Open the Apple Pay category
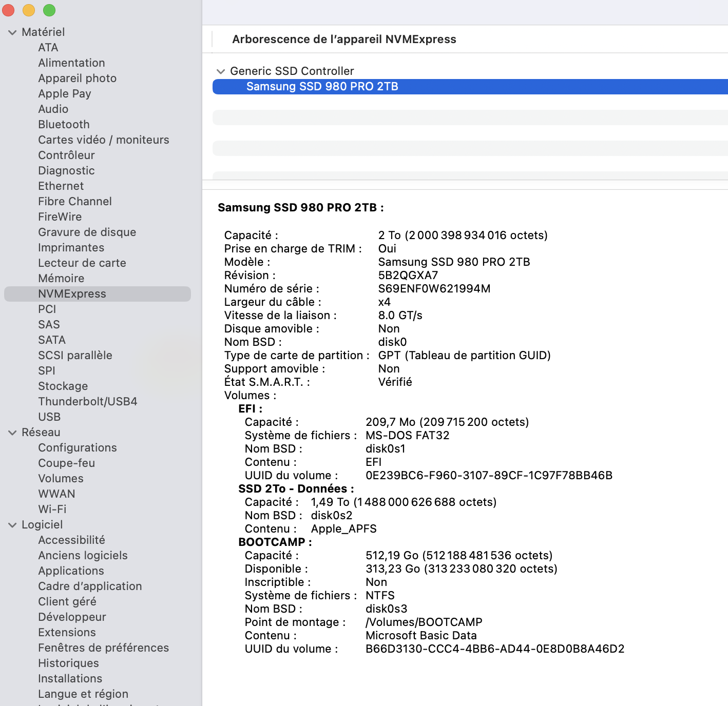Image resolution: width=728 pixels, height=706 pixels. pos(65,93)
